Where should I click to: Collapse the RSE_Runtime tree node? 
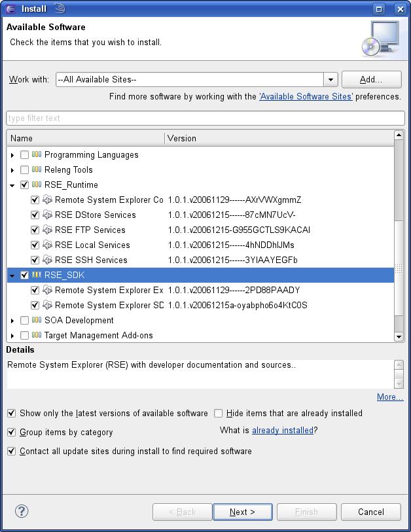click(12, 185)
